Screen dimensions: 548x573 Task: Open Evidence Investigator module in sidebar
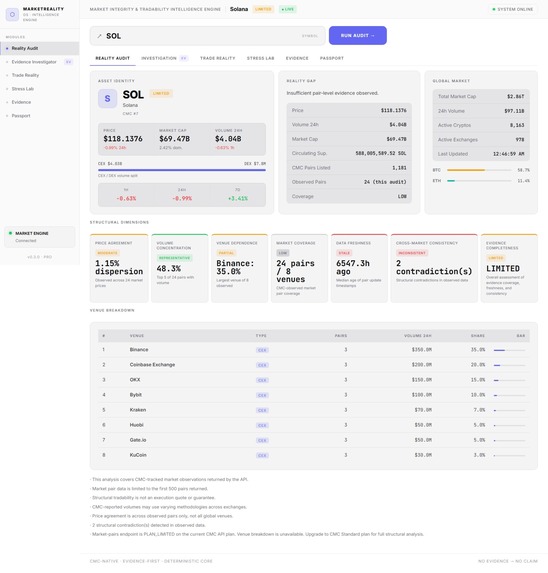[x=39, y=62]
